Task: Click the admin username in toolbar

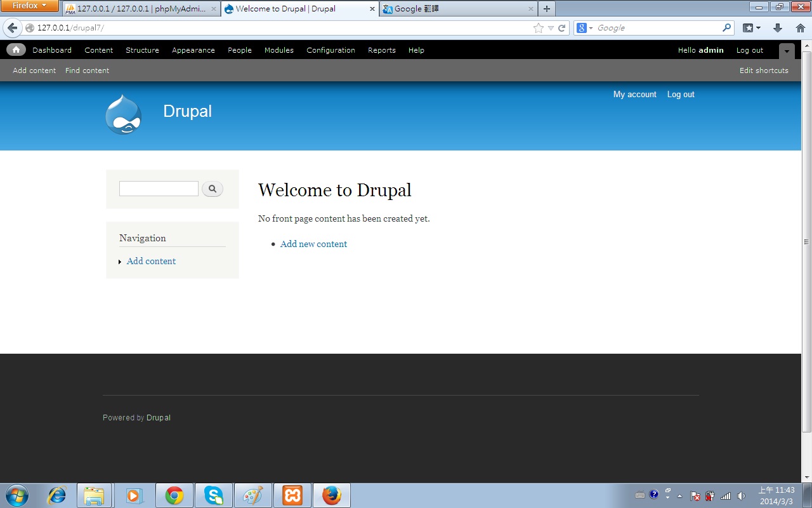Action: (x=711, y=50)
